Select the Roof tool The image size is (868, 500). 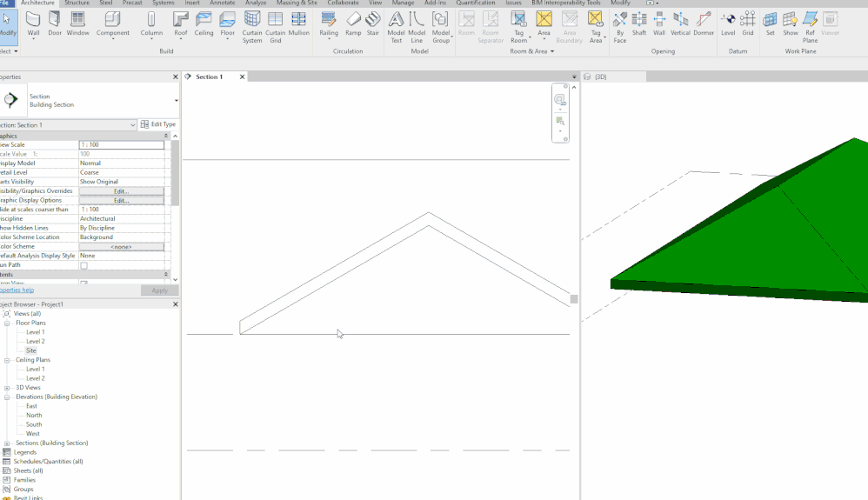pyautogui.click(x=180, y=24)
